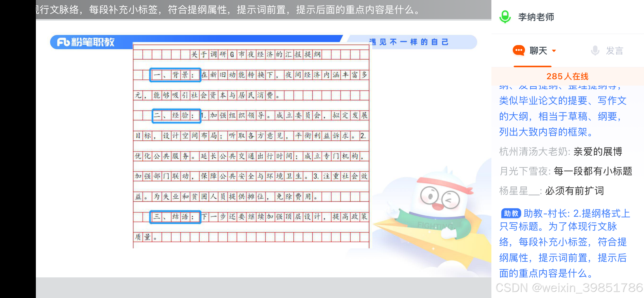Expand the 聊天 dropdown arrow
This screenshot has width=644, height=298.
(x=554, y=51)
